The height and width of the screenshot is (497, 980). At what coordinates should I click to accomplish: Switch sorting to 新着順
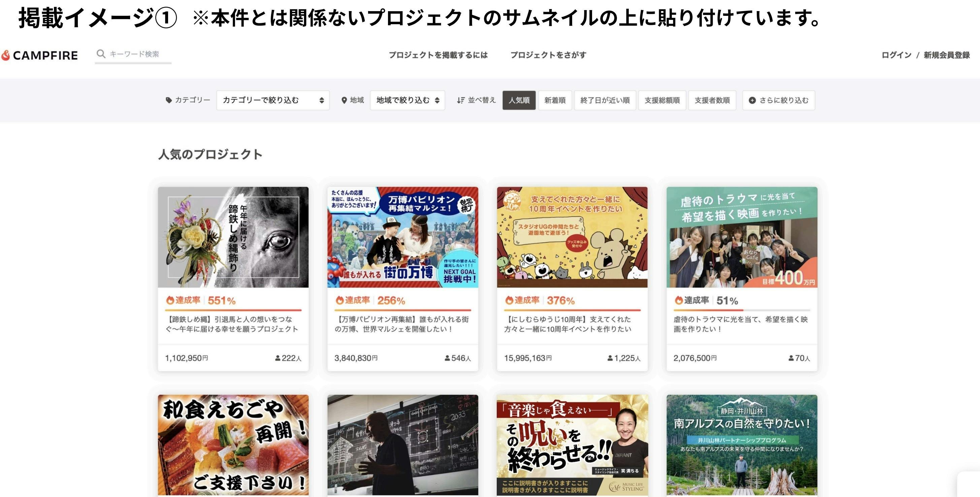[555, 100]
